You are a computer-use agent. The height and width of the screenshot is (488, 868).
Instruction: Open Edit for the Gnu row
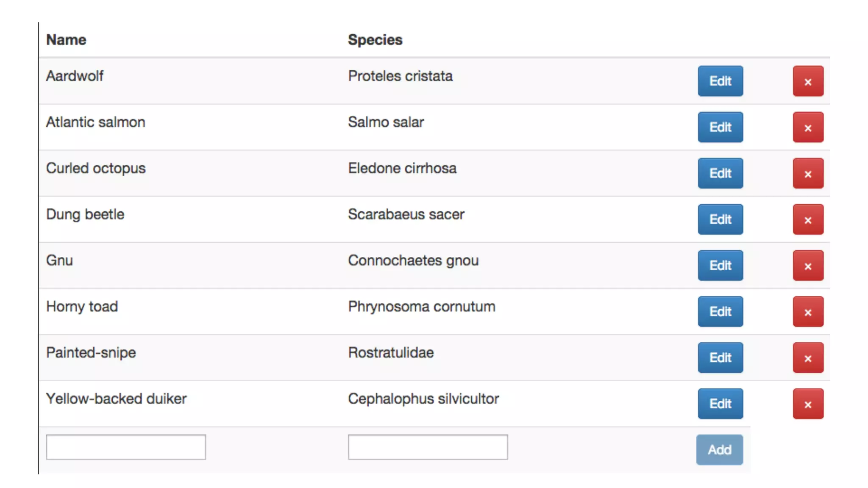point(720,266)
